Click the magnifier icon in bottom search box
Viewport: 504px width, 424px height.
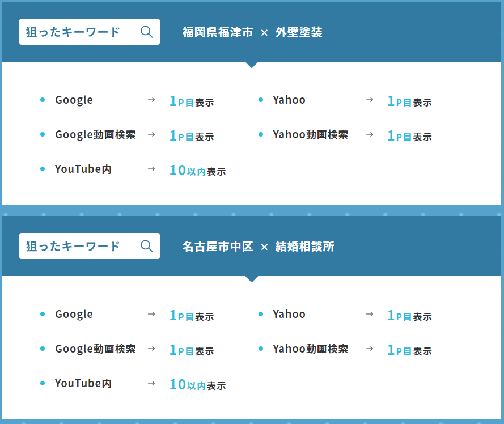tap(147, 246)
